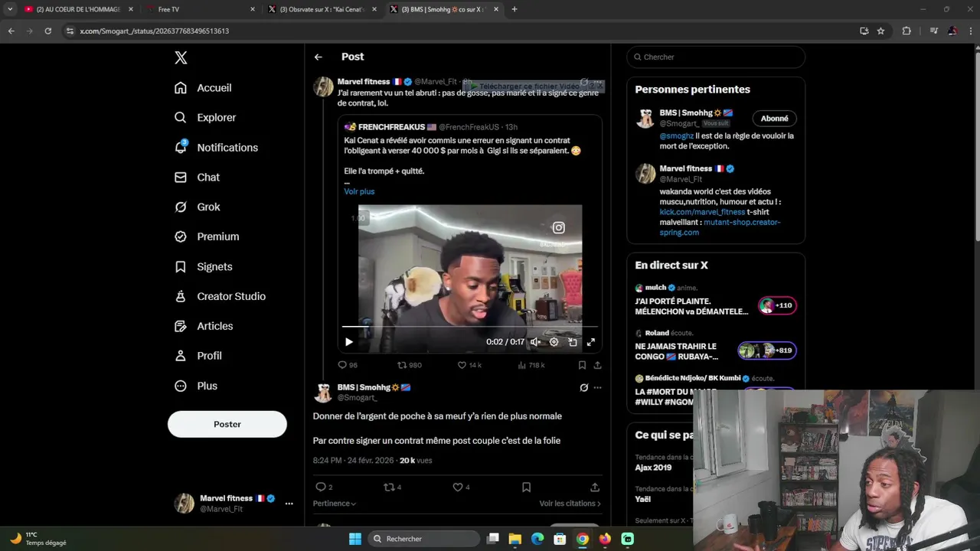
Task: Click the Chercher search field
Action: coord(716,57)
